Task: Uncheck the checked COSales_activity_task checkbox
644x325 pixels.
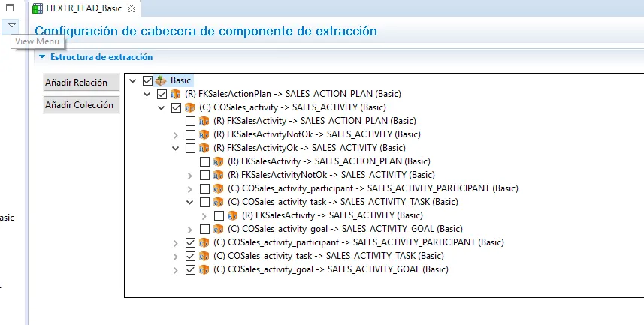Action: click(x=190, y=256)
